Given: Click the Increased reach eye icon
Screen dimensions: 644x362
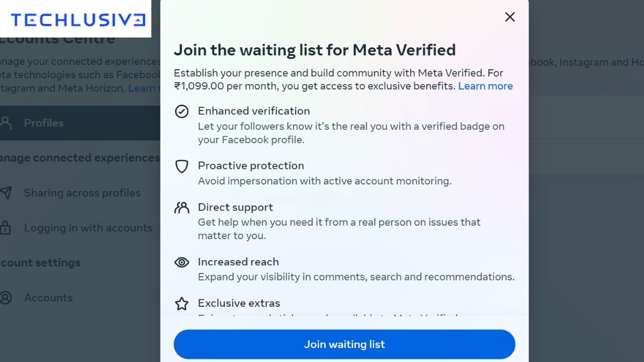Looking at the screenshot, I should [x=182, y=262].
